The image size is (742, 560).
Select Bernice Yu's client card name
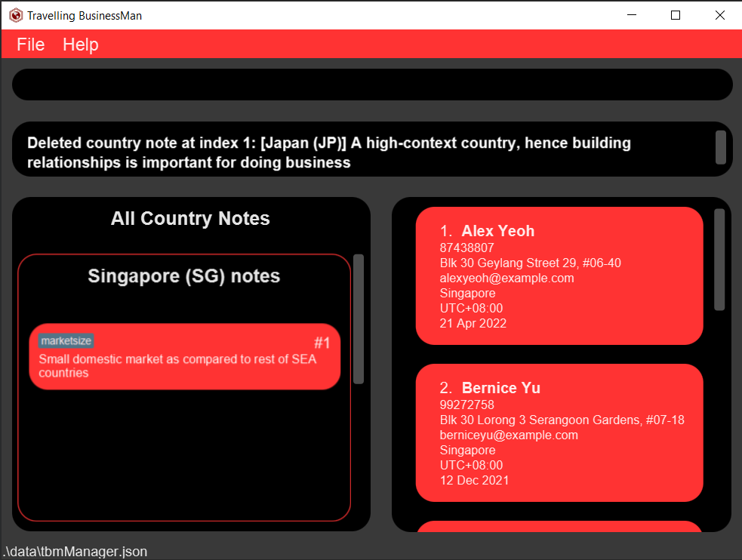[x=501, y=388]
